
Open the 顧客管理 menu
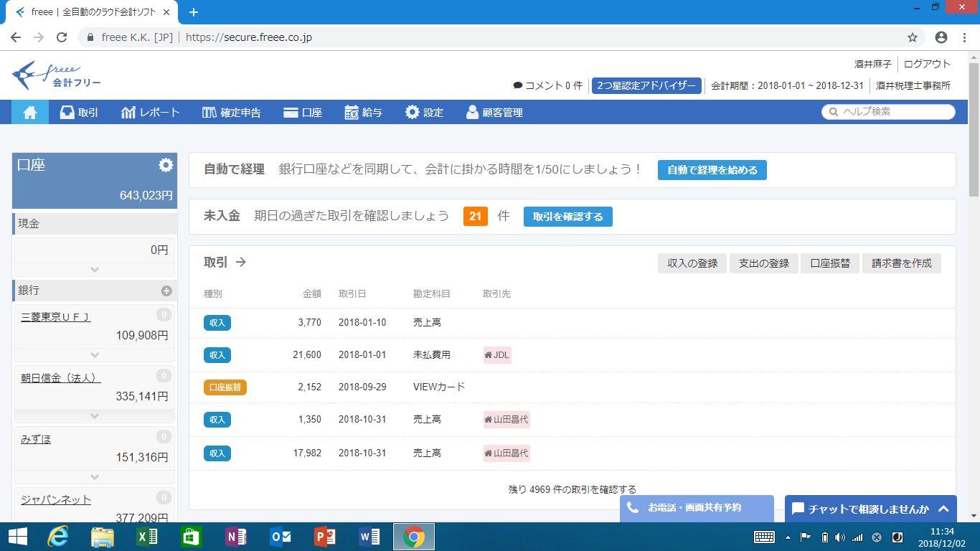[x=494, y=112]
